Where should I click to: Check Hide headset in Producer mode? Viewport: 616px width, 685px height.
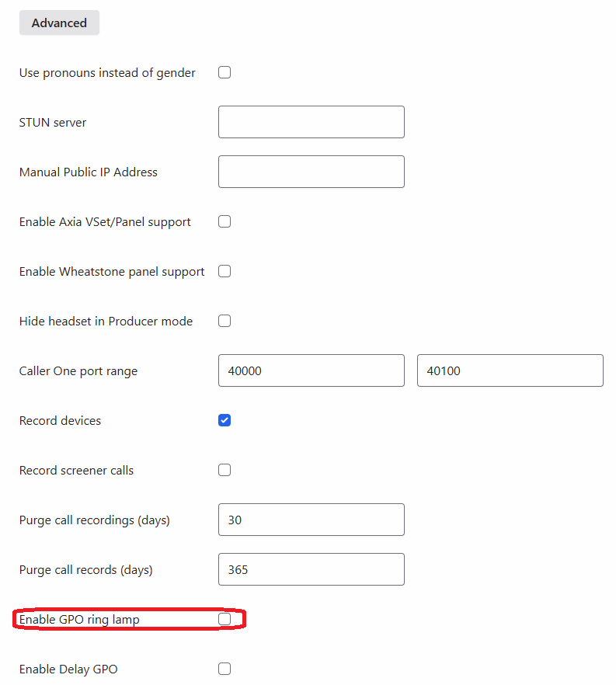(x=224, y=321)
